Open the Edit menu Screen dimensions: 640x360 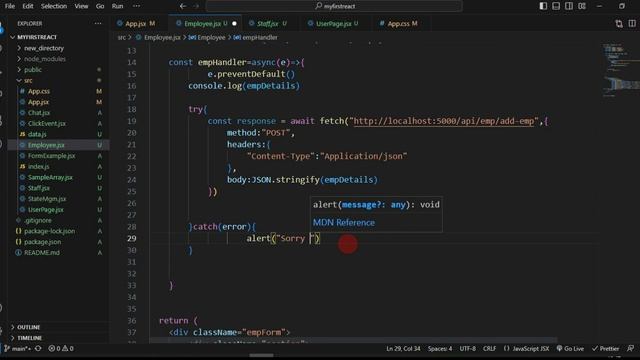coord(28,6)
